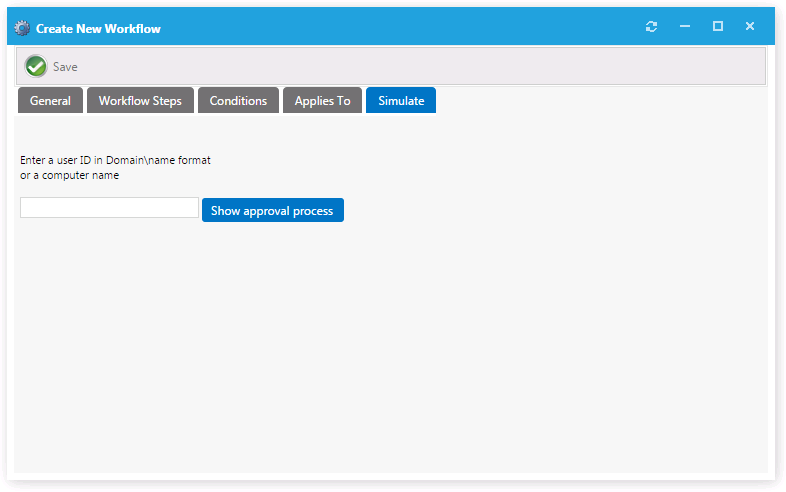
Task: Click the Create New Workflow title text
Action: pyautogui.click(x=98, y=28)
